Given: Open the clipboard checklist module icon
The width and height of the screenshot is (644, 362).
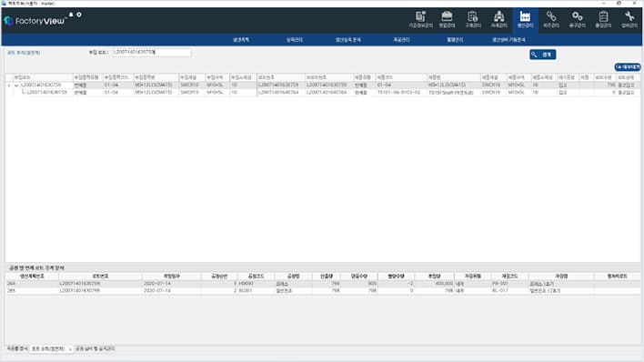Looking at the screenshot, I should (x=603, y=20).
